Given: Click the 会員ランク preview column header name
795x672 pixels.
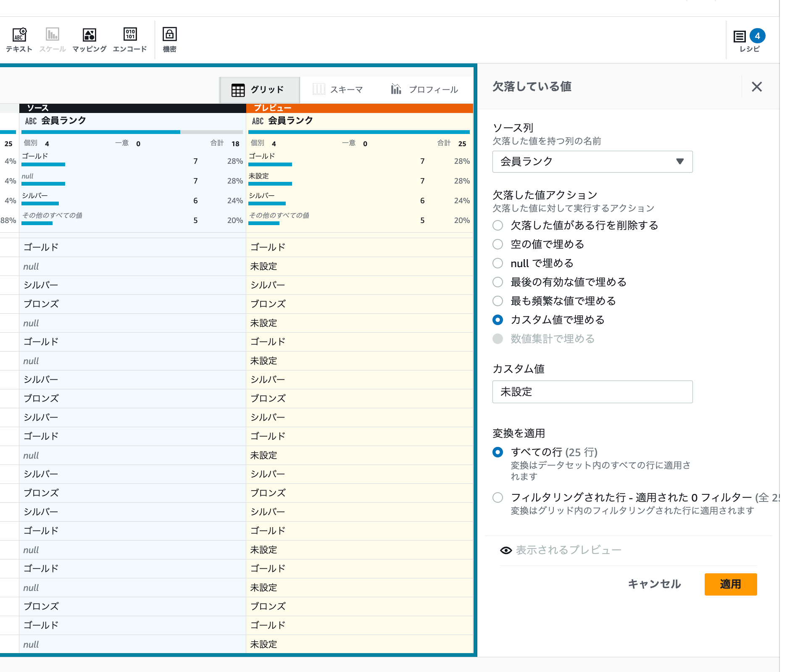Looking at the screenshot, I should pyautogui.click(x=290, y=121).
